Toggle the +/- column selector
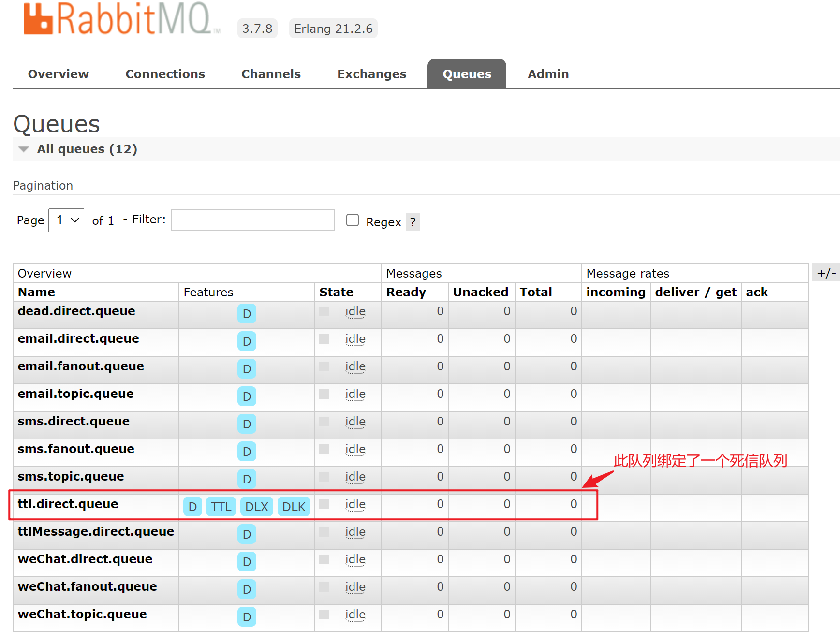 coord(826,273)
